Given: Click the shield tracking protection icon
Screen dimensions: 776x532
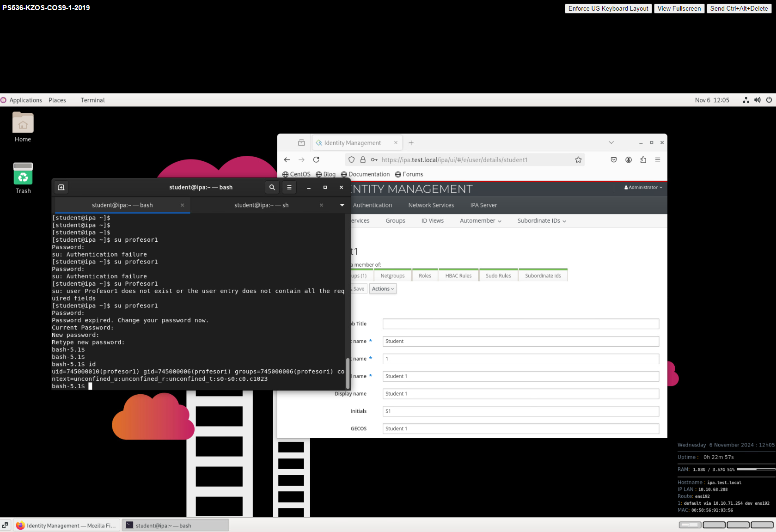Looking at the screenshot, I should click(x=352, y=160).
